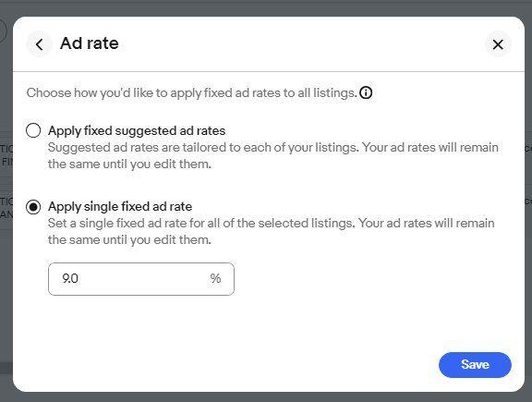Click the 'Choose how you'd like to apply' text

point(192,92)
